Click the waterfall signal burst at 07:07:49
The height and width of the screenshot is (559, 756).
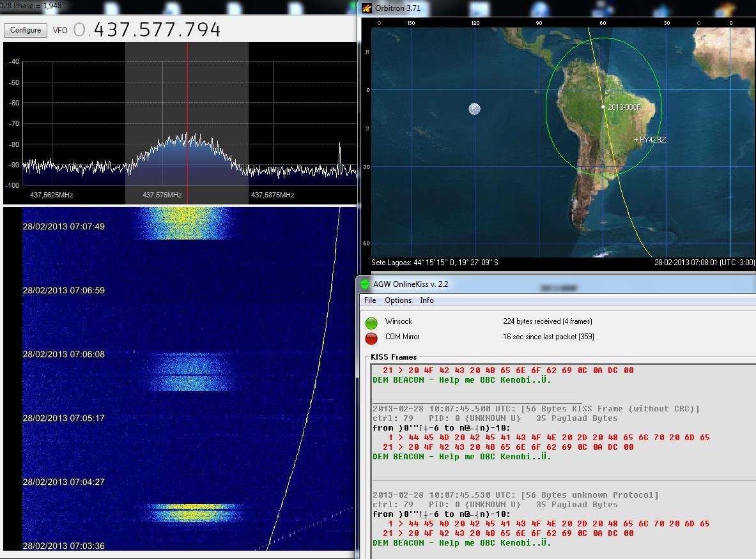tap(184, 224)
